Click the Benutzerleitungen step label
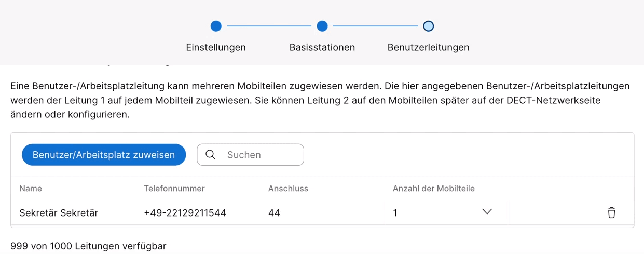The image size is (644, 254). tap(428, 47)
